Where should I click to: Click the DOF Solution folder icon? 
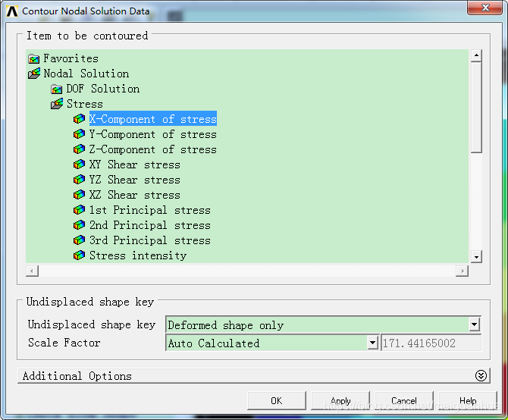point(57,89)
